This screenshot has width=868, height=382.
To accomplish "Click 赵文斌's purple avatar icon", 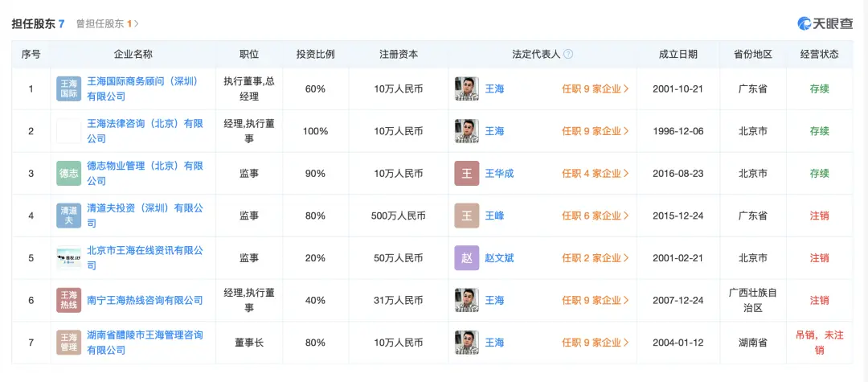I will click(466, 258).
